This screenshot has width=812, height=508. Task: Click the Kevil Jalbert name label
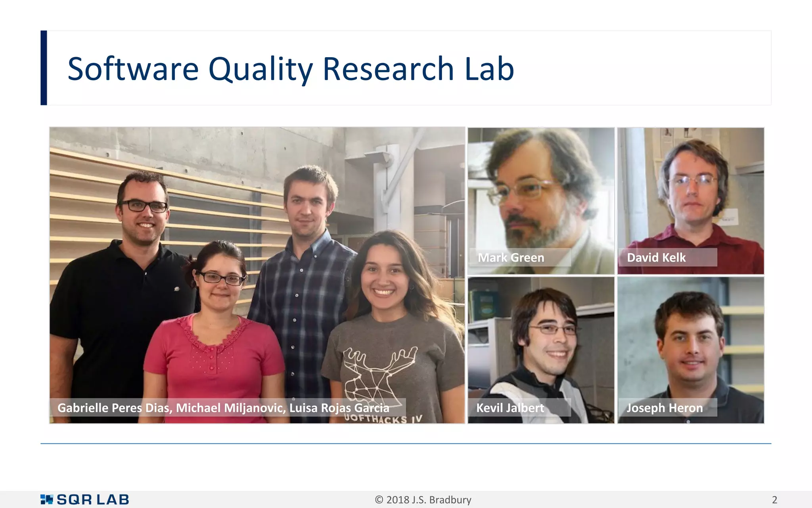510,408
